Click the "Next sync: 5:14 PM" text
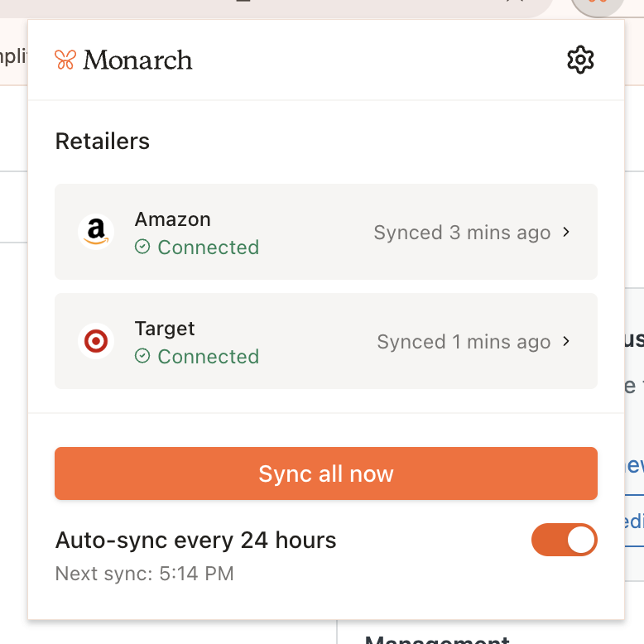This screenshot has height=644, width=644. tap(144, 573)
